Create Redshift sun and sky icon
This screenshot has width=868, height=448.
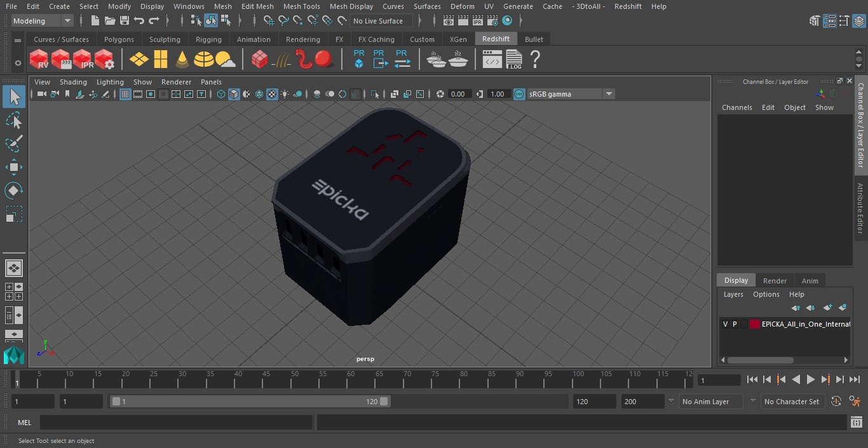226,60
